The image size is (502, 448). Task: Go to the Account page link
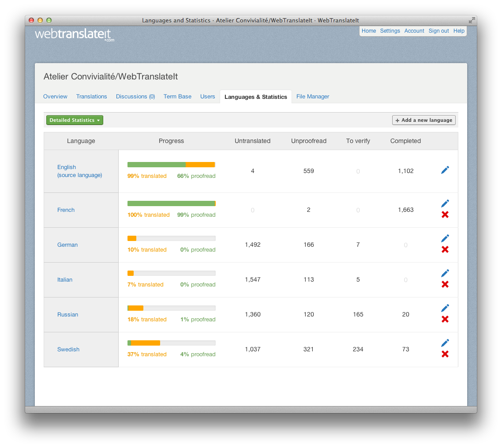[x=414, y=31]
